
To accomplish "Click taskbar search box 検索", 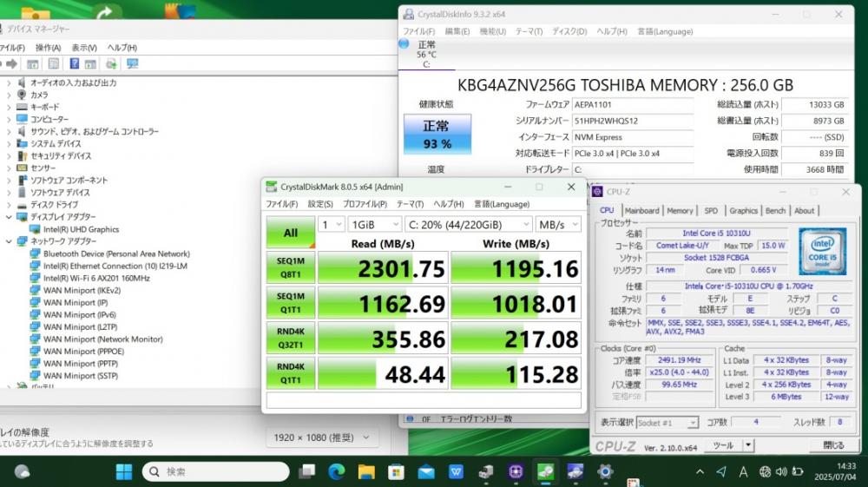I will point(216,471).
